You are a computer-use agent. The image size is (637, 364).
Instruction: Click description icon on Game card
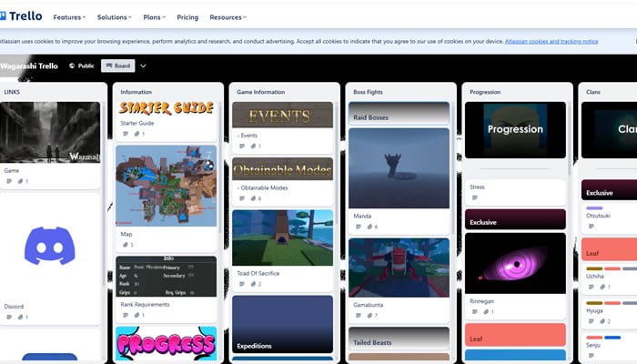pos(9,181)
